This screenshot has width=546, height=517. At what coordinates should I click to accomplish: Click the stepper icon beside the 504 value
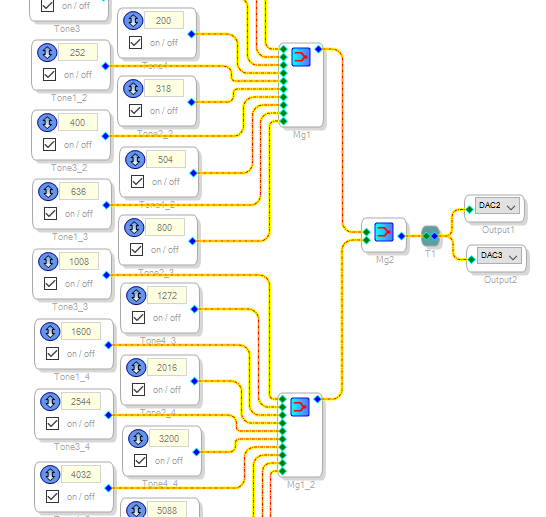pyautogui.click(x=135, y=159)
